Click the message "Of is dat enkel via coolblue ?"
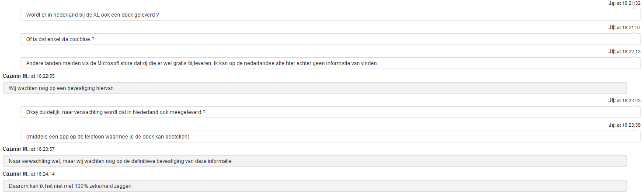The width and height of the screenshot is (644, 194). (60, 39)
